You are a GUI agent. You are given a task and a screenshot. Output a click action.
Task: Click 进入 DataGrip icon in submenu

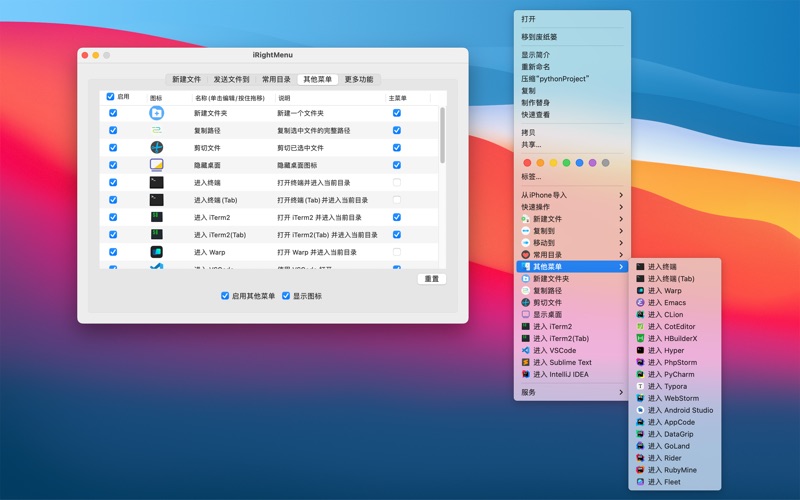pyautogui.click(x=640, y=434)
